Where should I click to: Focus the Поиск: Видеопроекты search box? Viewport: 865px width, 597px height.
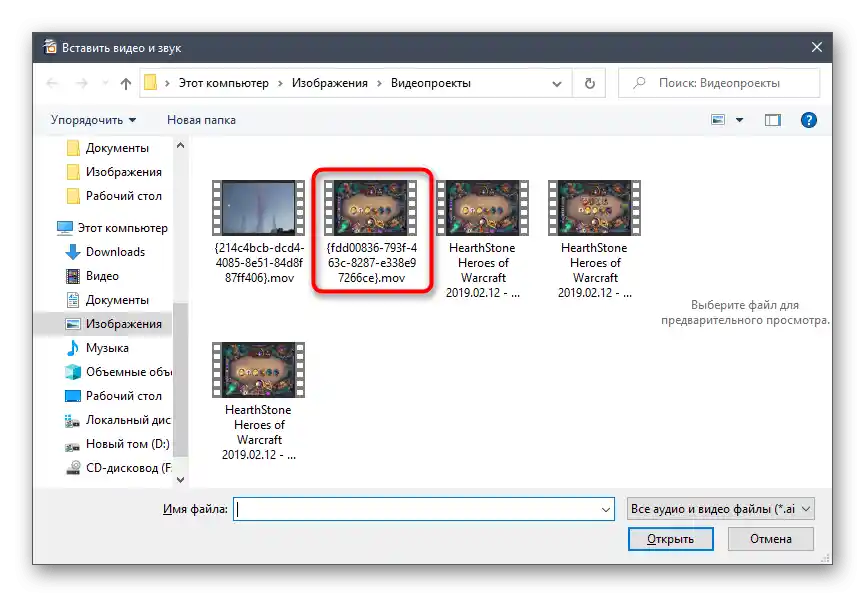tap(719, 83)
